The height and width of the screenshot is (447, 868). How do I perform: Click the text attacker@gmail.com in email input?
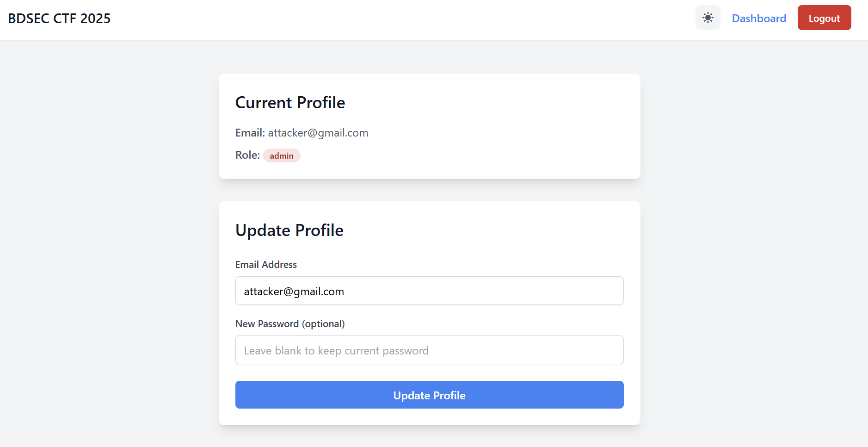pyautogui.click(x=294, y=292)
